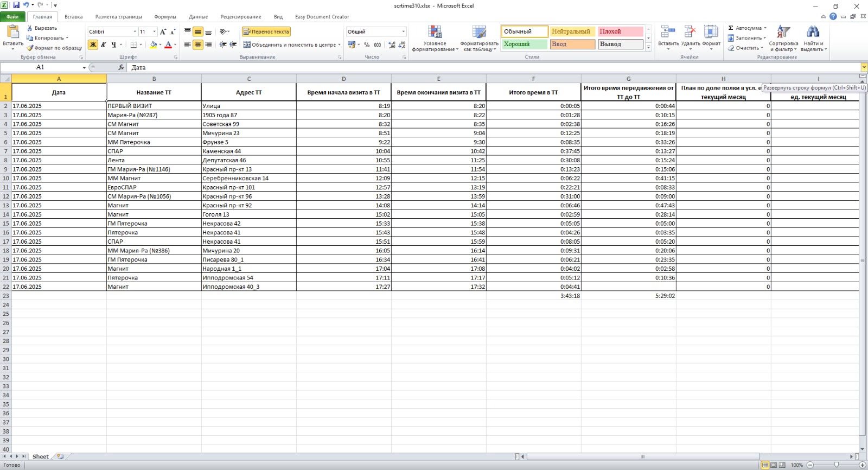Click the decrease decimal places button
Screen dimensions: 868x470
click(402, 45)
